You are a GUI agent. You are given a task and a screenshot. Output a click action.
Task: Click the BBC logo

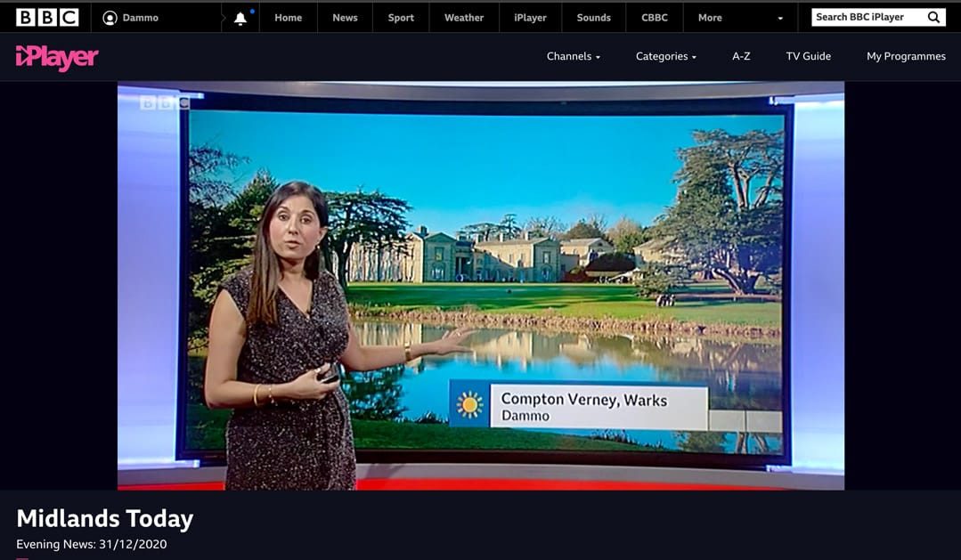coord(47,17)
